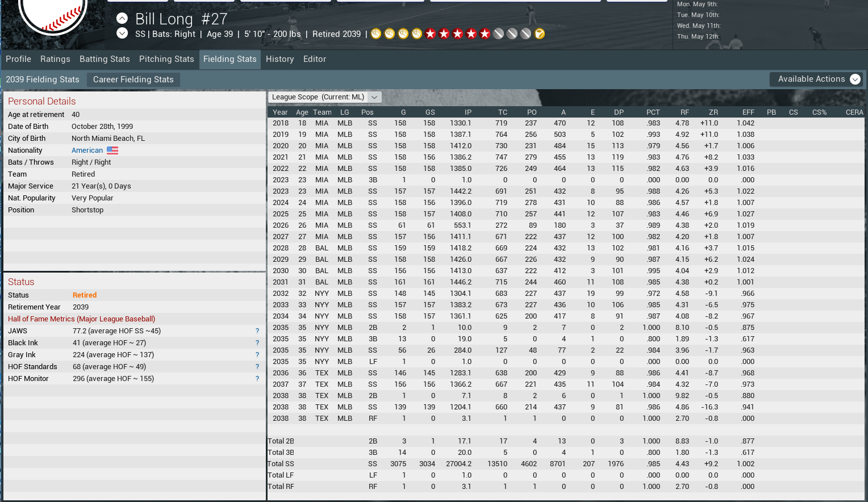868x502 pixels.
Task: Open help for the HOF Monitor metric
Action: tap(257, 379)
